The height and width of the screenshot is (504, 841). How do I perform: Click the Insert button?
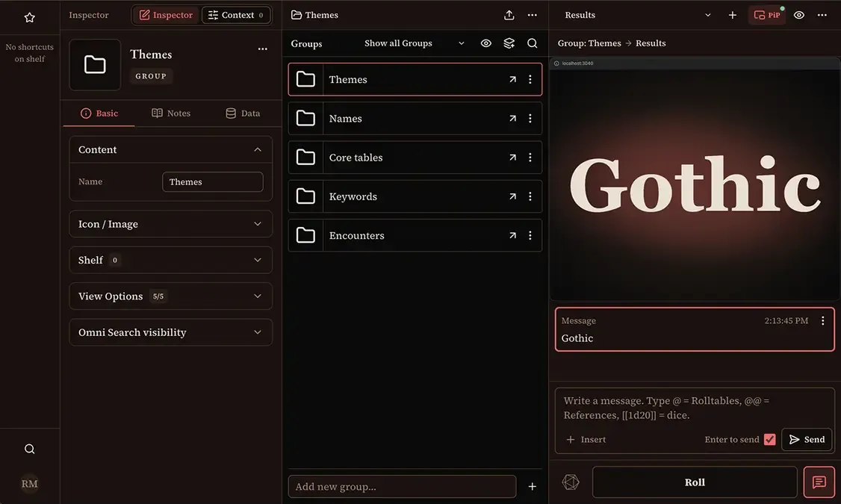click(586, 439)
